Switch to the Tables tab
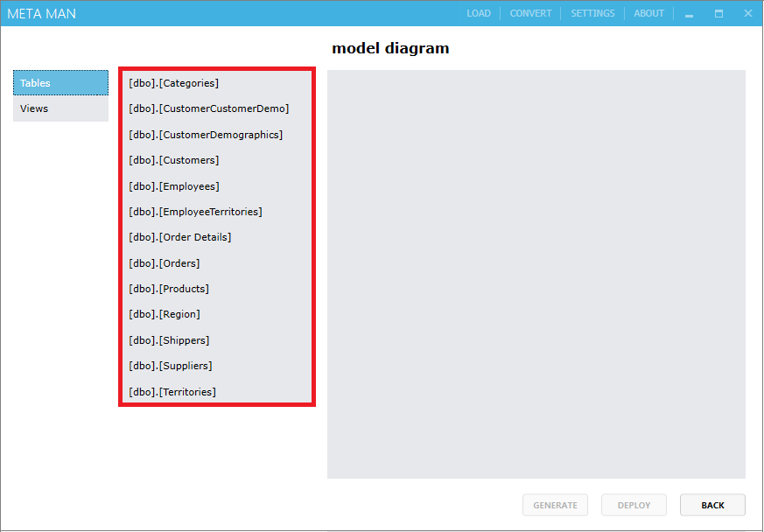The height and width of the screenshot is (532, 764). (x=34, y=82)
